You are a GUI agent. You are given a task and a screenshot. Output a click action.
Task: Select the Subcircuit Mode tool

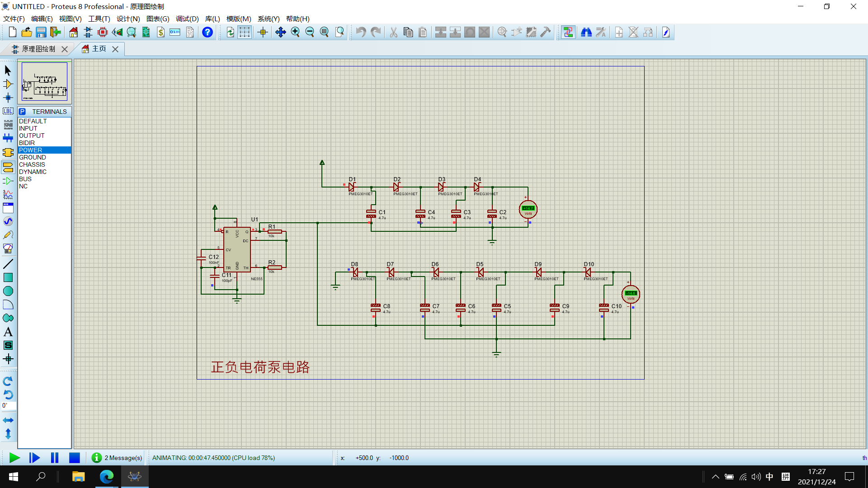point(8,152)
